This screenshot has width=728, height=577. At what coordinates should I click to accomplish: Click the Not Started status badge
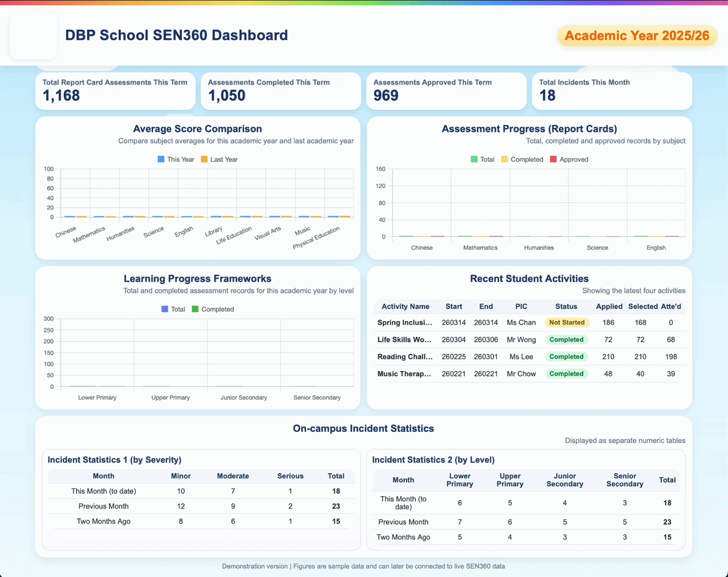(x=566, y=323)
